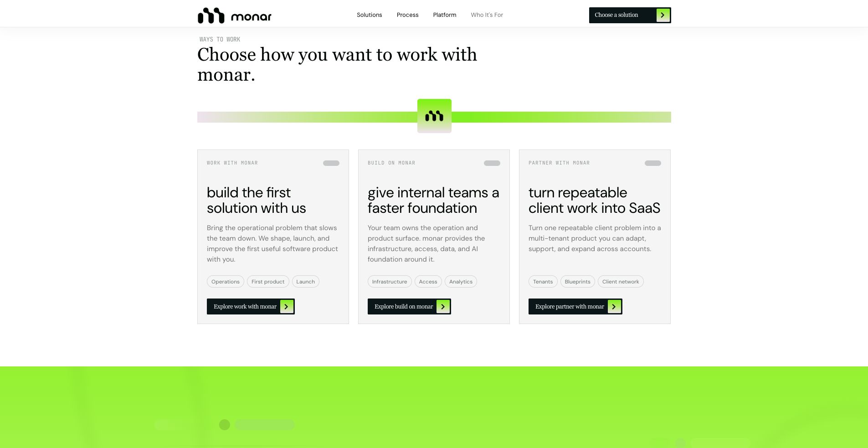The height and width of the screenshot is (448, 868).
Task: Click the WAYS TO WORK label
Action: coord(220,40)
